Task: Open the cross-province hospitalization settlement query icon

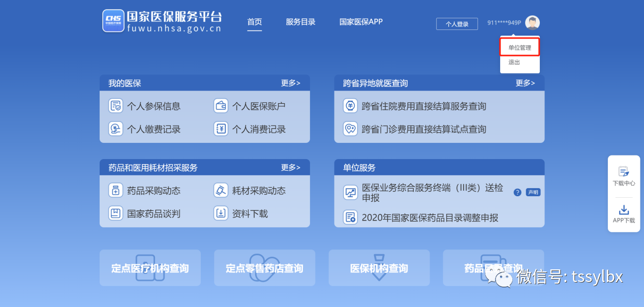Action: pyautogui.click(x=350, y=106)
